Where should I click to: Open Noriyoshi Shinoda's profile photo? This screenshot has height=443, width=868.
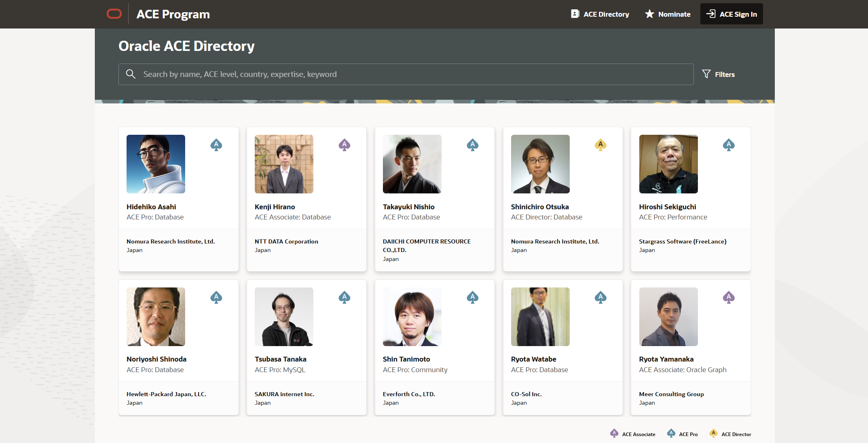pos(156,317)
